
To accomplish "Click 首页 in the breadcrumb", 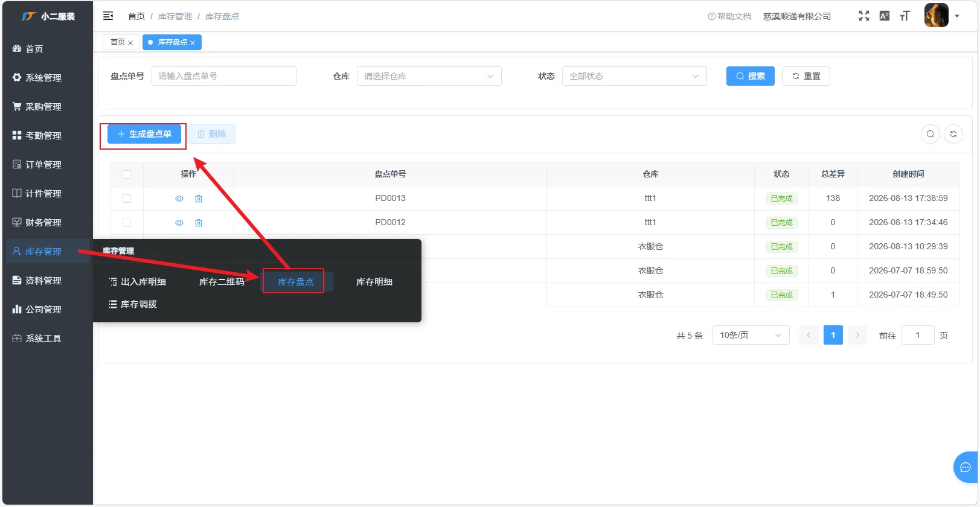I will point(136,16).
